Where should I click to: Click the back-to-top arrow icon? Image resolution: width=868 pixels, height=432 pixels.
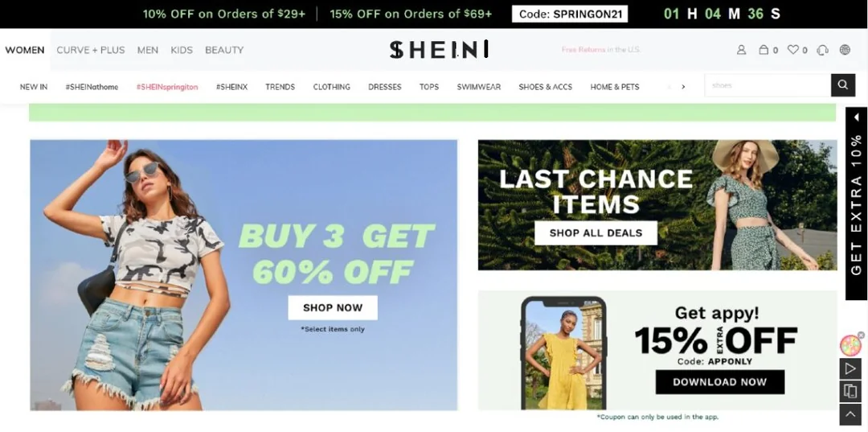[850, 414]
